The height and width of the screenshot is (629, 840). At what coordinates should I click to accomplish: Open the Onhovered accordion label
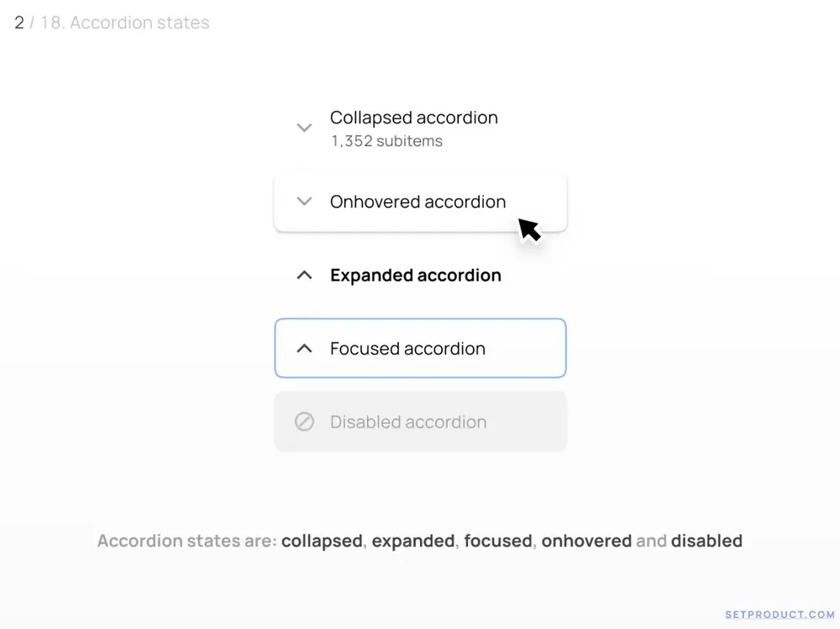click(417, 202)
